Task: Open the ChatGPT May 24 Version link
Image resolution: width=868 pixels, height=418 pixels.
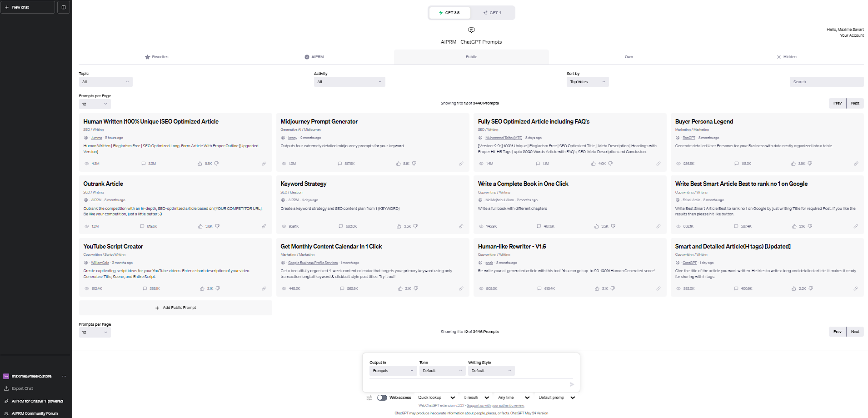Action: (529, 413)
